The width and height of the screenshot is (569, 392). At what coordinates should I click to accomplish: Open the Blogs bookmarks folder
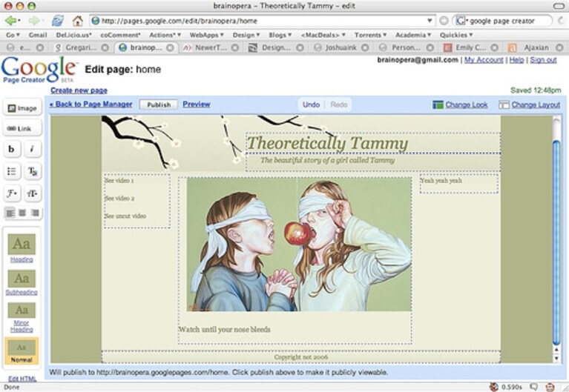coord(280,35)
